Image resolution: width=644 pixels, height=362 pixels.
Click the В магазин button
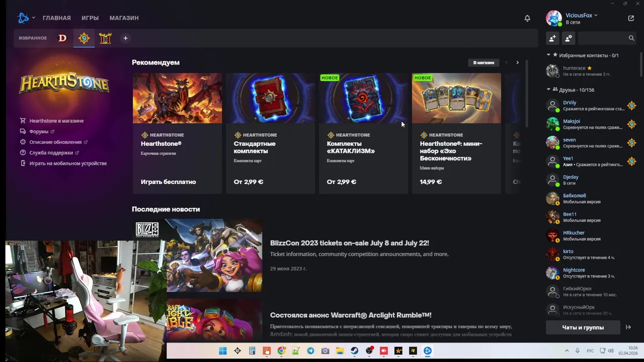[x=484, y=62]
